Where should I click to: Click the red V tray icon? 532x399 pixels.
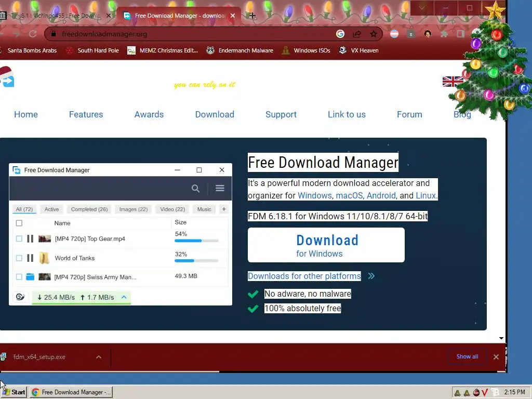(x=485, y=393)
